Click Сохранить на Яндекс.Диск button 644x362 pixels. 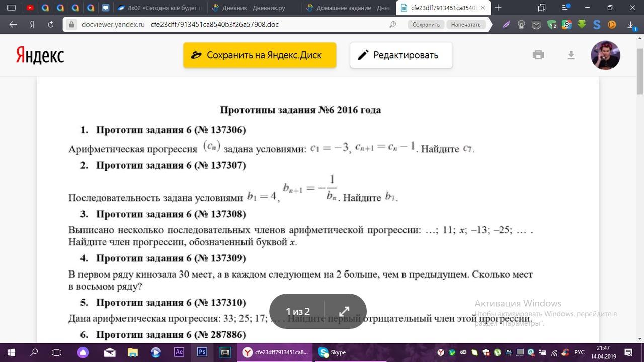(x=260, y=55)
